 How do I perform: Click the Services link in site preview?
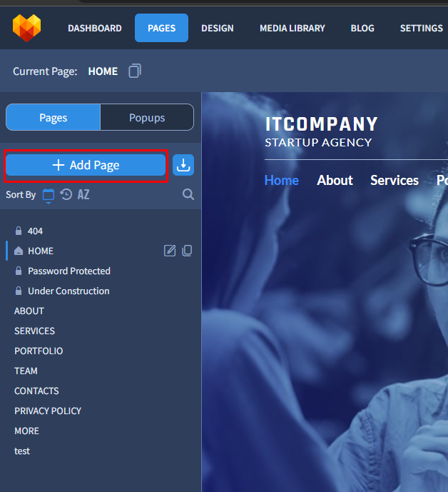pos(394,181)
